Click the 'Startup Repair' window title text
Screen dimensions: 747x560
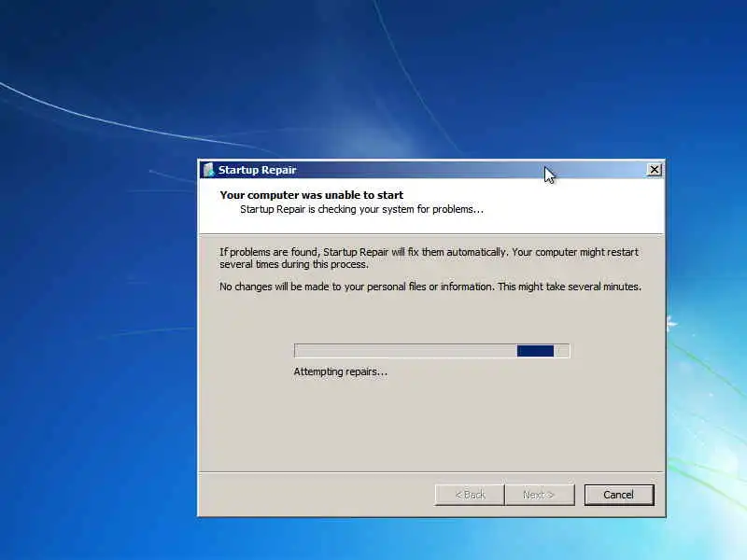258,170
